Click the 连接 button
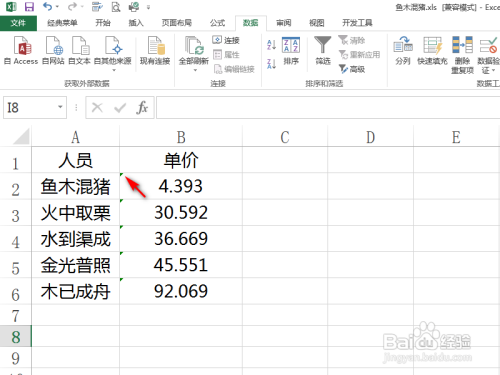Screen dimensions: 500x375 click(226, 40)
